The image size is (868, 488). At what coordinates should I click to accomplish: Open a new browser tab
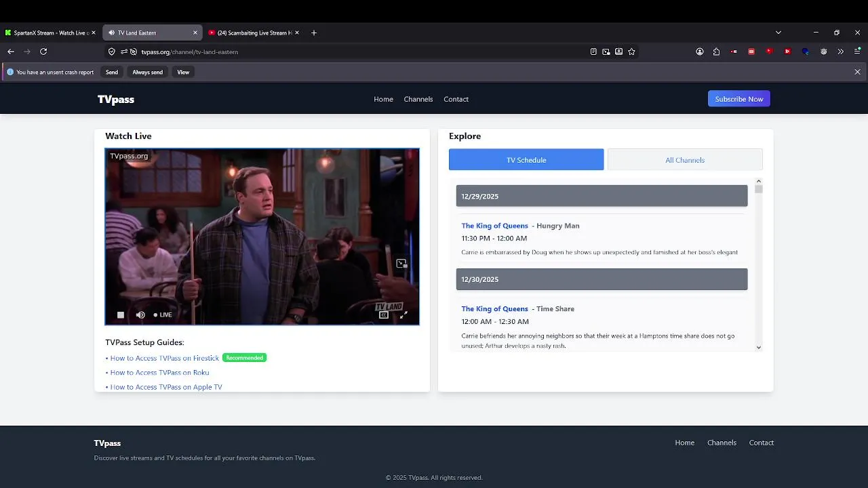[314, 33]
